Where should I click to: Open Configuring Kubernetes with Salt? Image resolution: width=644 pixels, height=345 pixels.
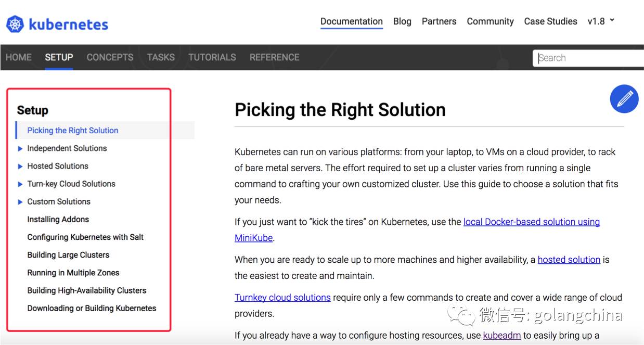pyautogui.click(x=85, y=237)
